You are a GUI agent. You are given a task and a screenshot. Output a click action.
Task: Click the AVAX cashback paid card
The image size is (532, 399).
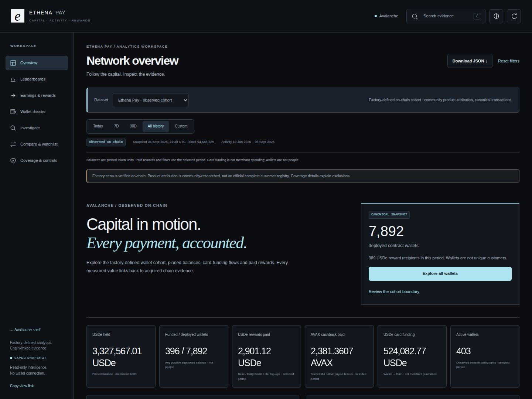(339, 356)
